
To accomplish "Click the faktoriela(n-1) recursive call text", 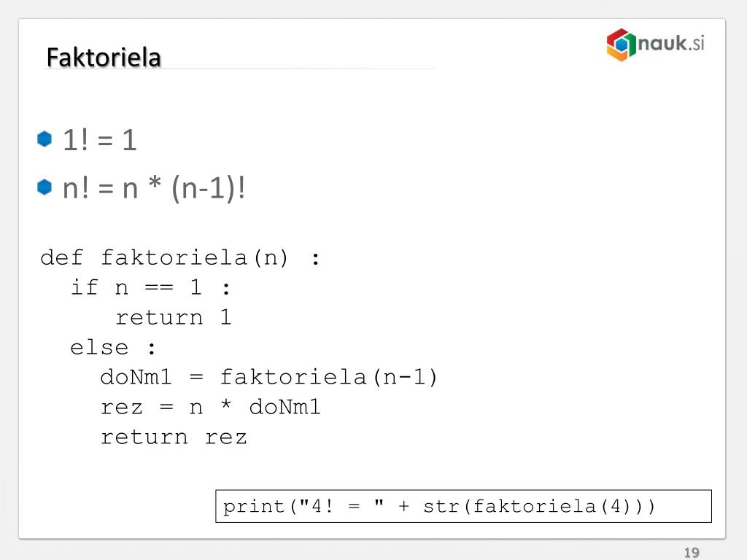I will click(x=329, y=377).
